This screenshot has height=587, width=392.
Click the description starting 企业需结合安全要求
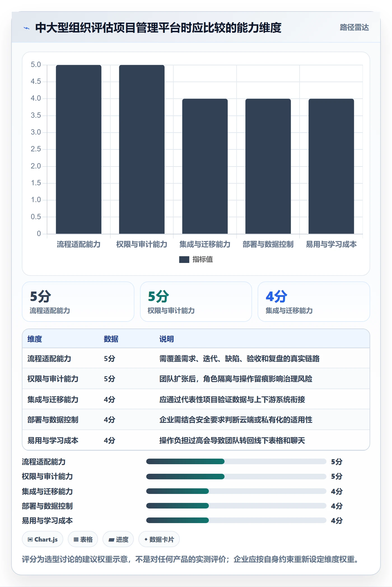pos(236,420)
